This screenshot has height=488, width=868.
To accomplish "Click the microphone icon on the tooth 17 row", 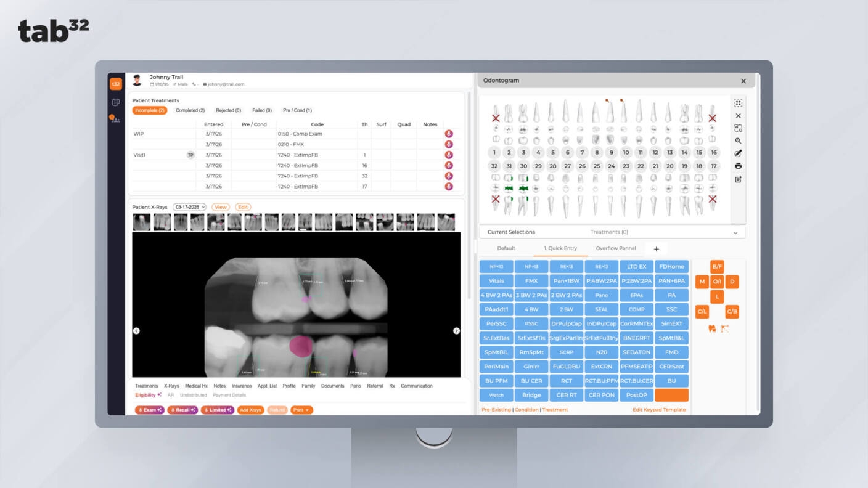I will click(x=449, y=187).
